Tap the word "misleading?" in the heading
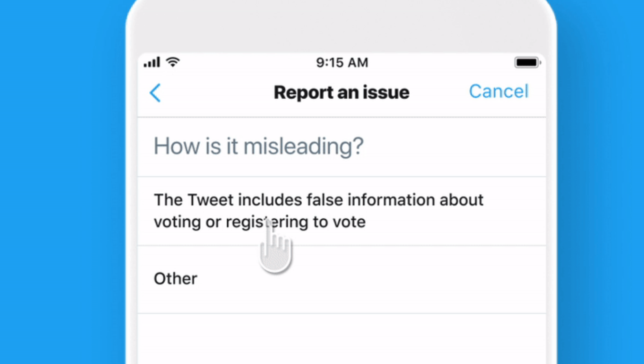644x364 pixels. (303, 146)
